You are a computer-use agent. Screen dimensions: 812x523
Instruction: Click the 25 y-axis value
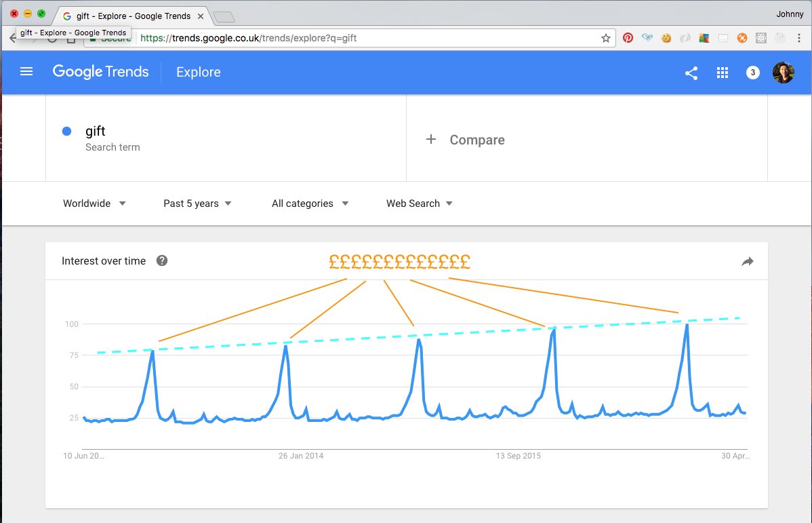(73, 417)
